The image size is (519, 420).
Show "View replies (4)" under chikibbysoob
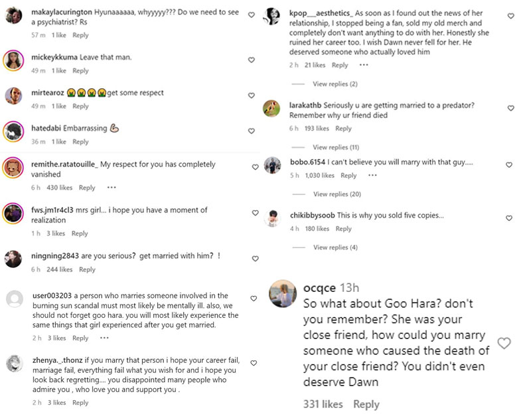(334, 247)
